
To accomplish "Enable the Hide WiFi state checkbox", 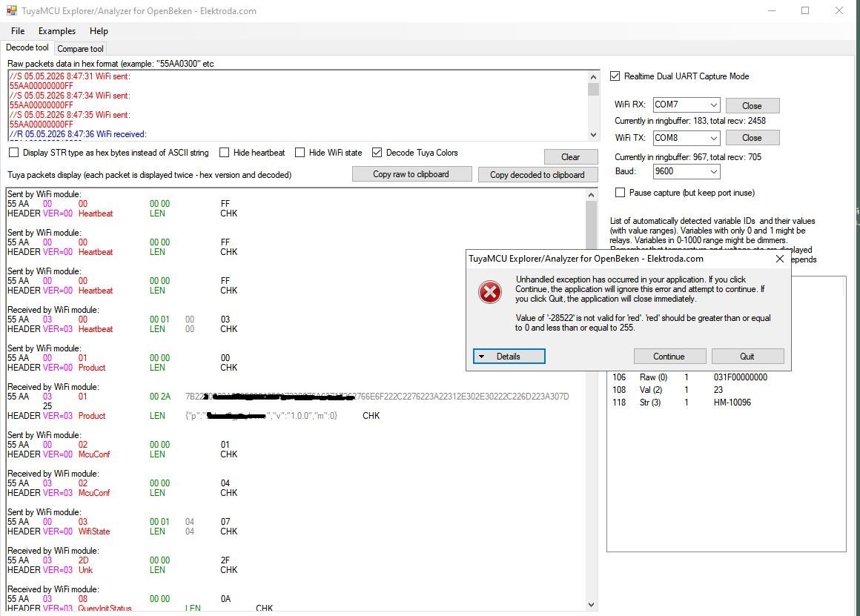I will click(300, 153).
